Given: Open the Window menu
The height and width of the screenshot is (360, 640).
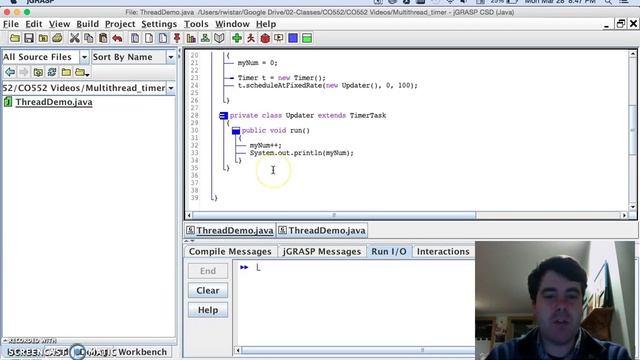Looking at the screenshot, I should (x=232, y=24).
